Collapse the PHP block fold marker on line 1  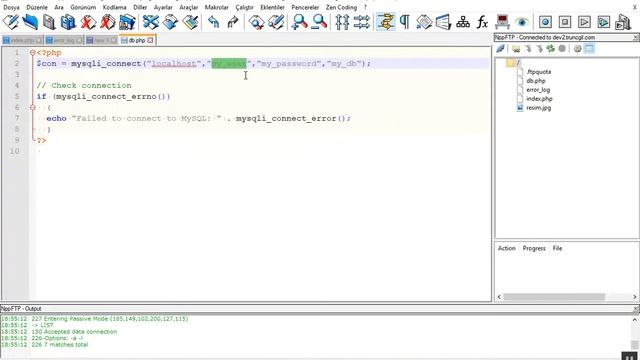pos(33,53)
